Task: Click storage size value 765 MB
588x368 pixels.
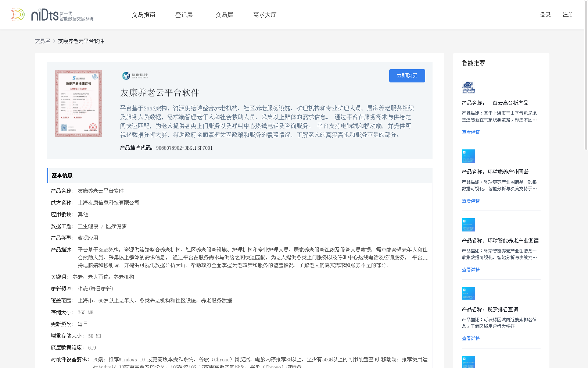Action: 86,312
